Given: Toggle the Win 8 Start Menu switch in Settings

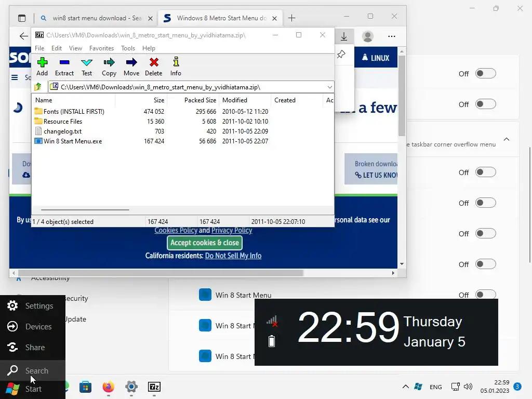Looking at the screenshot, I should 486,295.
